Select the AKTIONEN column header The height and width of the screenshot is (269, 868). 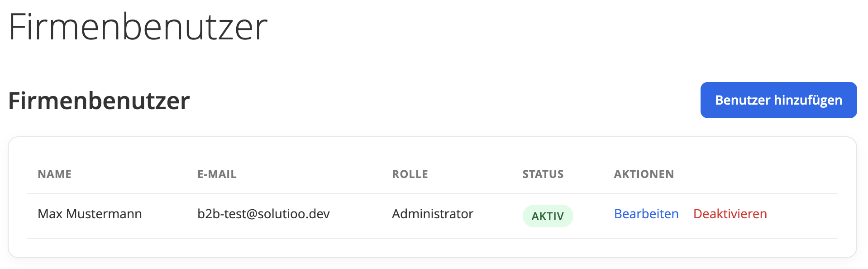click(644, 174)
